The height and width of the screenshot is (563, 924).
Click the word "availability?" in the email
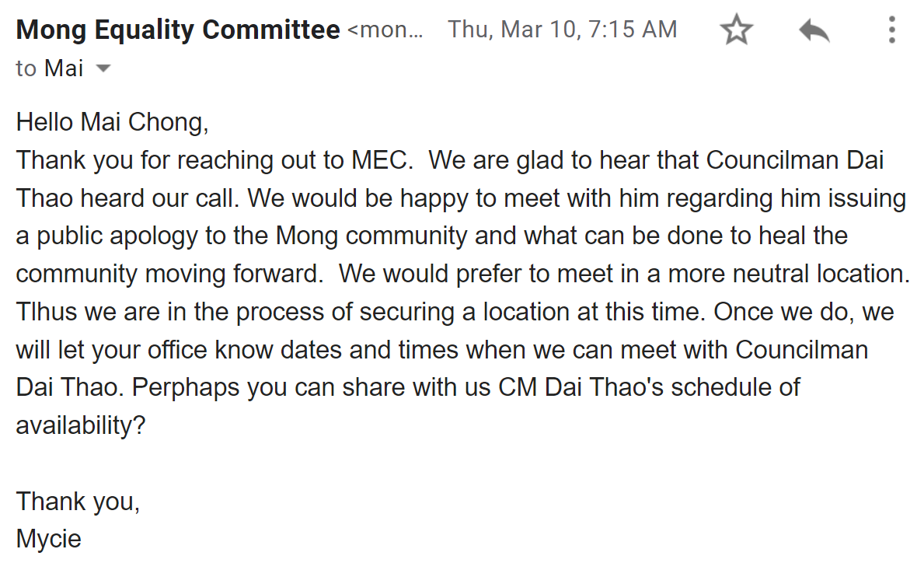[x=81, y=425]
